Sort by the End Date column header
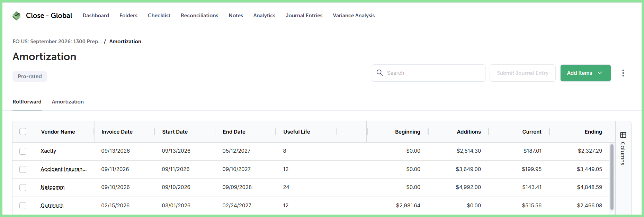644x217 pixels. (234, 132)
